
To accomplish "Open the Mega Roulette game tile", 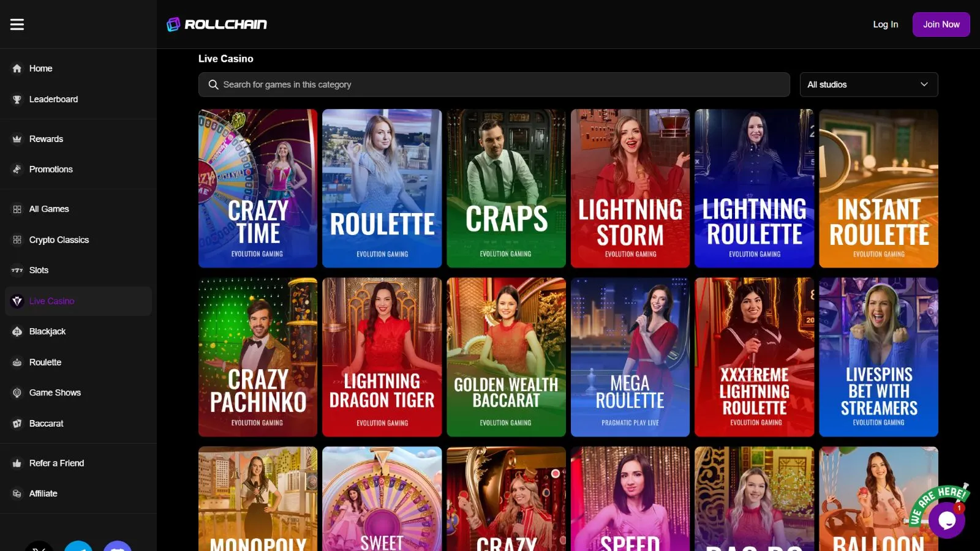I will point(630,357).
